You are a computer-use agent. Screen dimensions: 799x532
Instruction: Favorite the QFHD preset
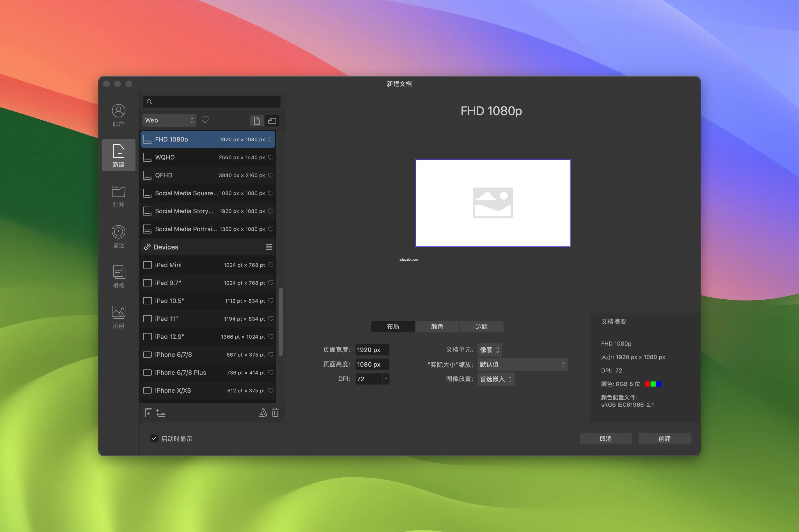coord(271,175)
